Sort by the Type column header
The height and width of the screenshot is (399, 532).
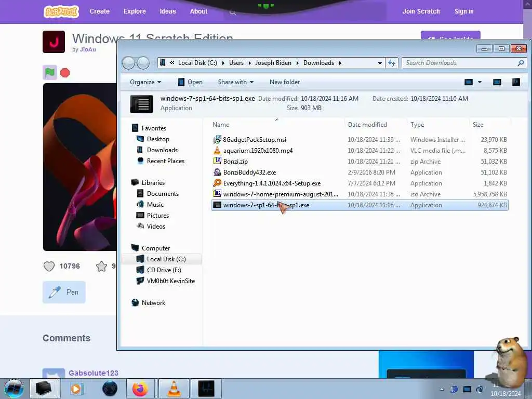pyautogui.click(x=417, y=125)
